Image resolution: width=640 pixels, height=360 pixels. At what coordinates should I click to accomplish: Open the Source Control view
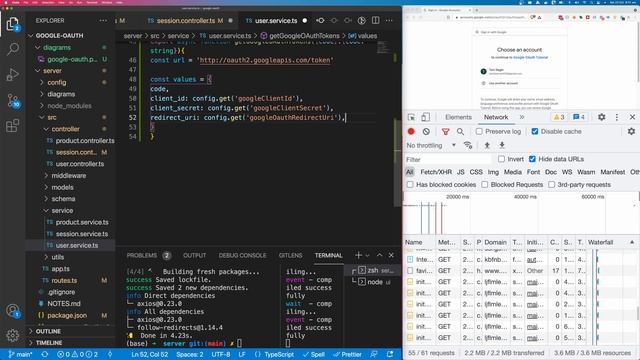coord(13,100)
